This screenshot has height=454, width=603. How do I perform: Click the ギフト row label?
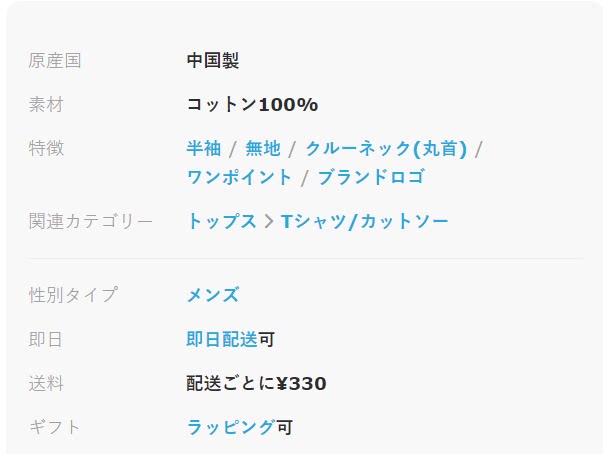(x=55, y=428)
